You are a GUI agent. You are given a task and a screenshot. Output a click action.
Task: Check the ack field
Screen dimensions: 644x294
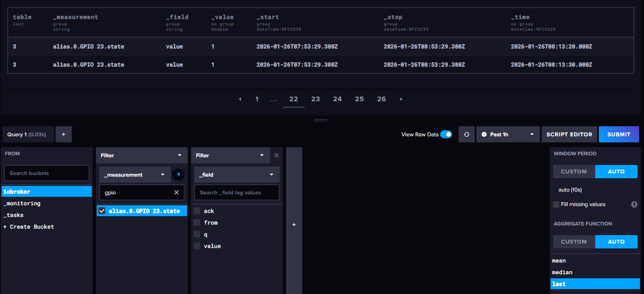tap(197, 211)
